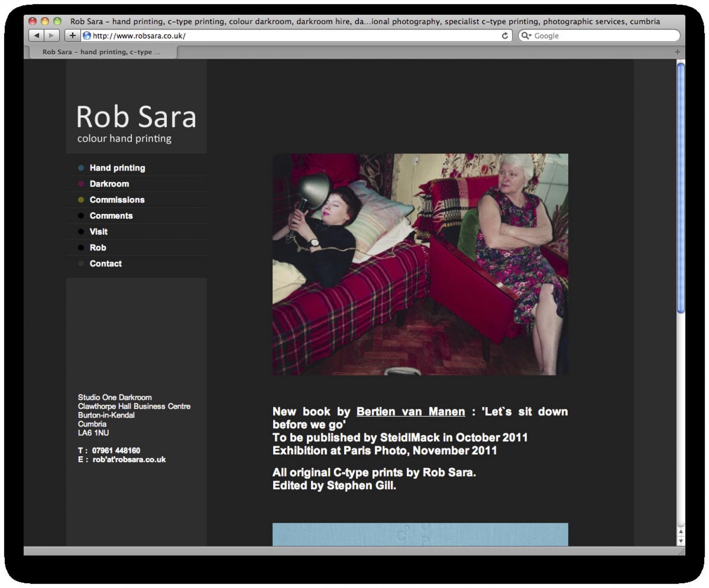Click the scrollbar up arrow
The height and width of the screenshot is (588, 709).
681,532
